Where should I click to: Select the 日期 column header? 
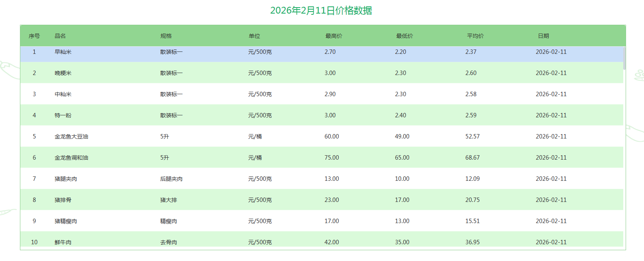pos(543,36)
